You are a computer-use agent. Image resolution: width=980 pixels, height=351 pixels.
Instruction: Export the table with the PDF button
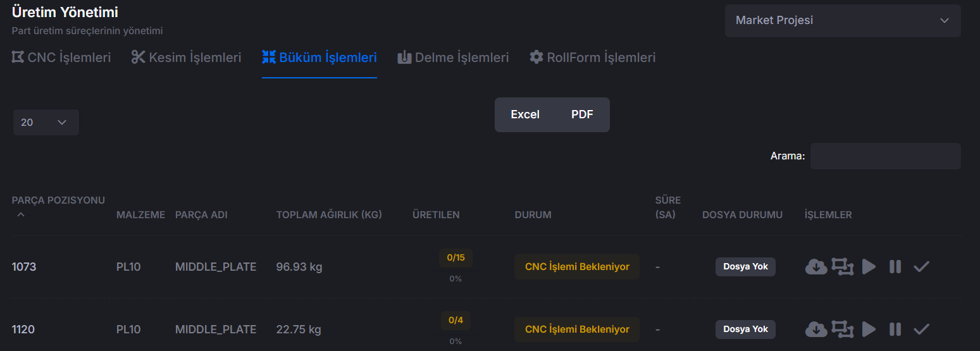pyautogui.click(x=582, y=114)
